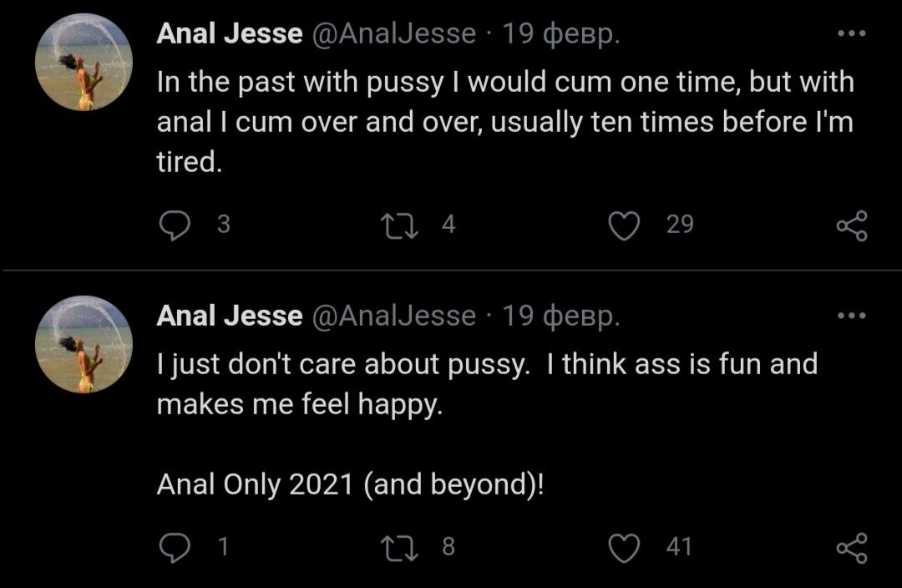This screenshot has width=902, height=588.
Task: Share the tweet with 29 likes
Action: coord(852,226)
